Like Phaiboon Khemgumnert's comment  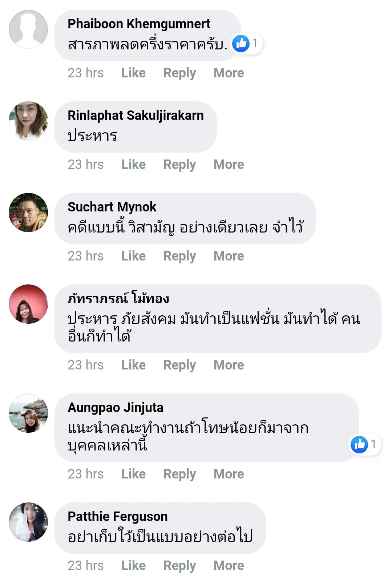[x=133, y=73]
